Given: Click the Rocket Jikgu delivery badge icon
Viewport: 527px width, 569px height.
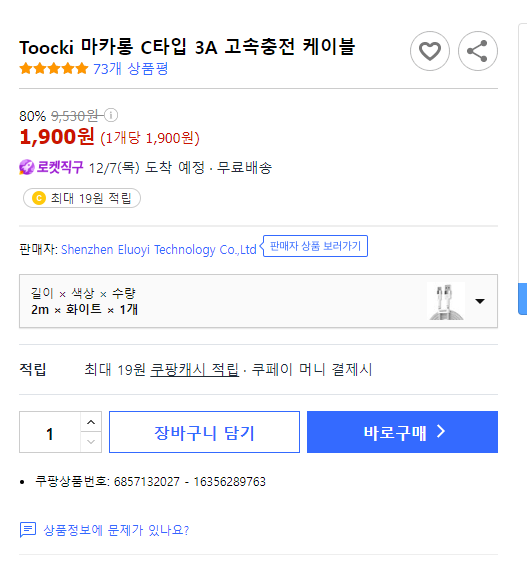Looking at the screenshot, I should (26, 167).
